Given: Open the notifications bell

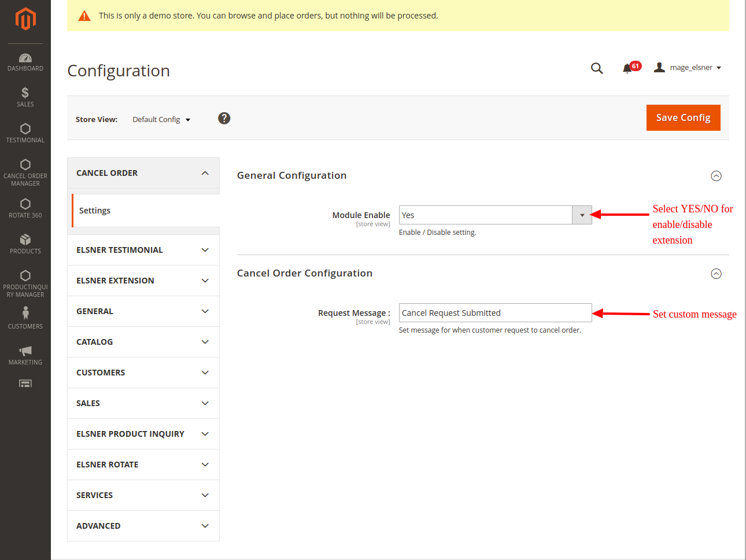Looking at the screenshot, I should (627, 68).
